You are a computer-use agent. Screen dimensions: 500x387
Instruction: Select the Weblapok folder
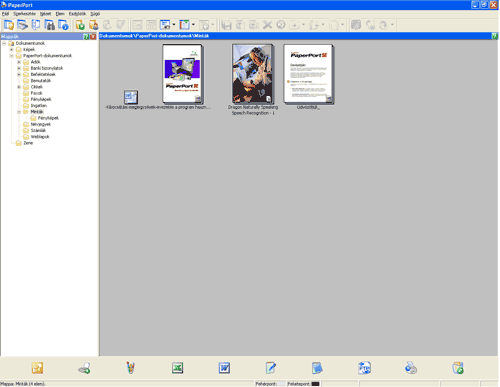click(x=40, y=137)
